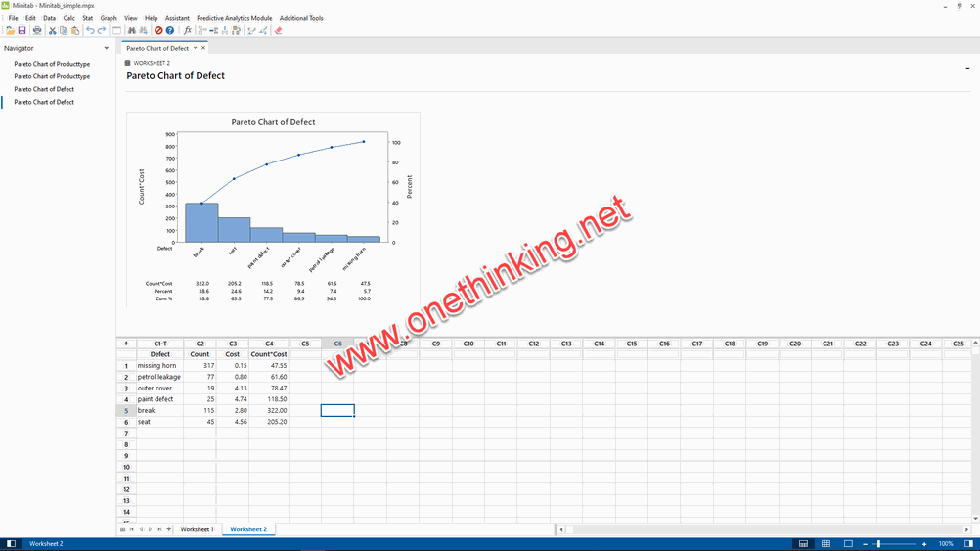The height and width of the screenshot is (551, 980).
Task: Toggle the Navigator pane in status bar
Action: tap(11, 543)
